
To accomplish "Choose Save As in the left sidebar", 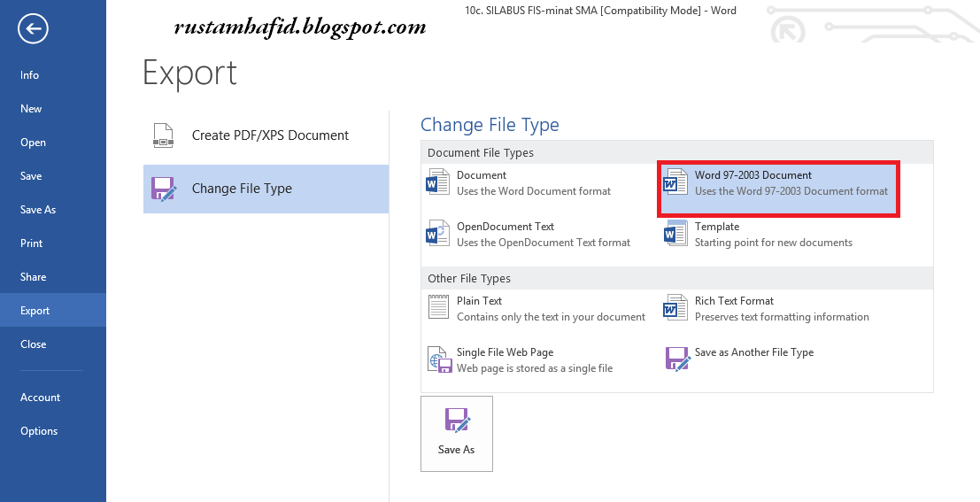I will point(53,210).
